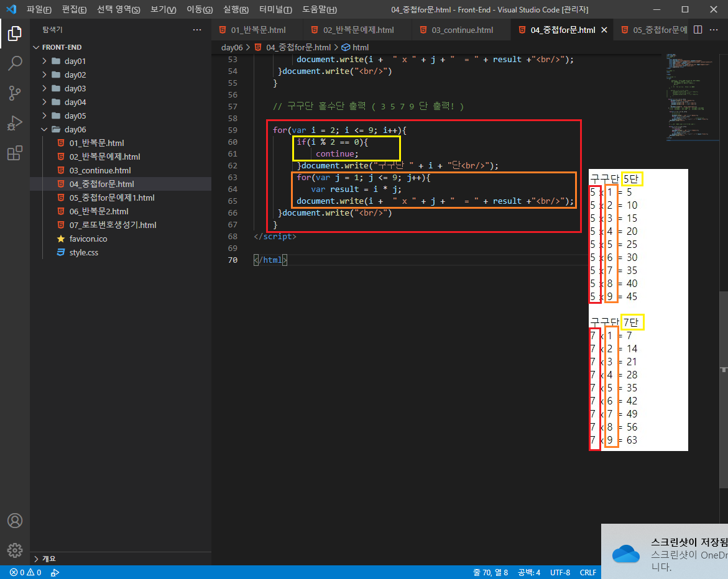
Task: Switch to 01_반복문.html tab
Action: [x=257, y=30]
